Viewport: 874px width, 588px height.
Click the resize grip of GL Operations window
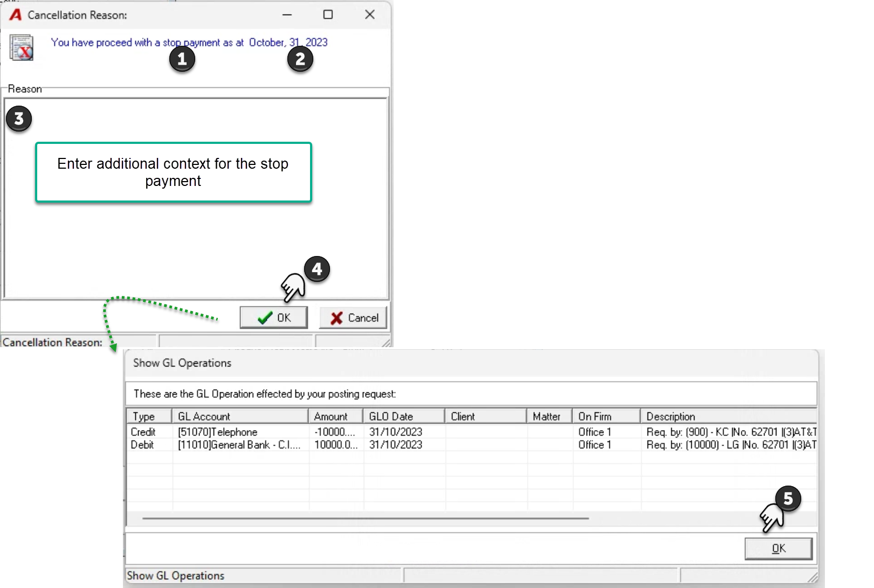pos(812,577)
